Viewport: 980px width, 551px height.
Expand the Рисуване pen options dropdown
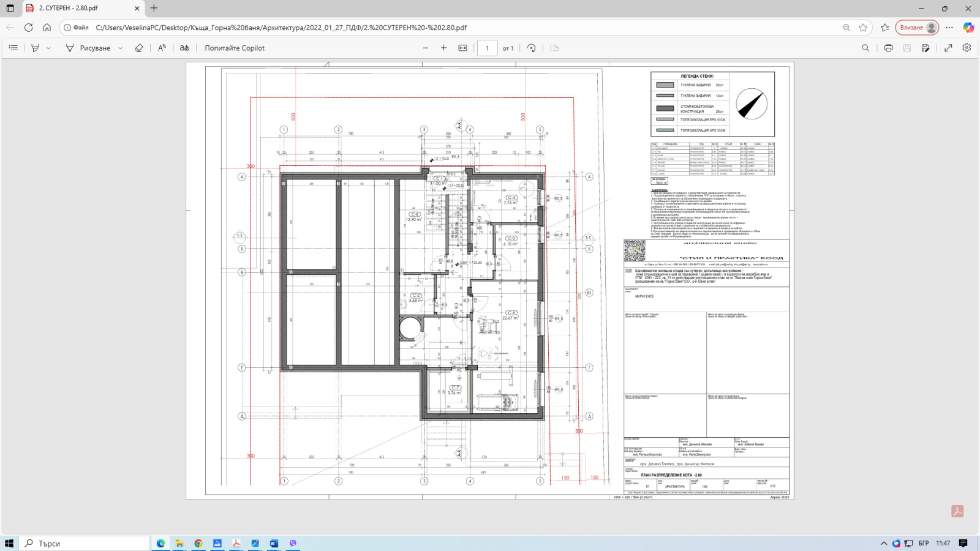tap(121, 48)
